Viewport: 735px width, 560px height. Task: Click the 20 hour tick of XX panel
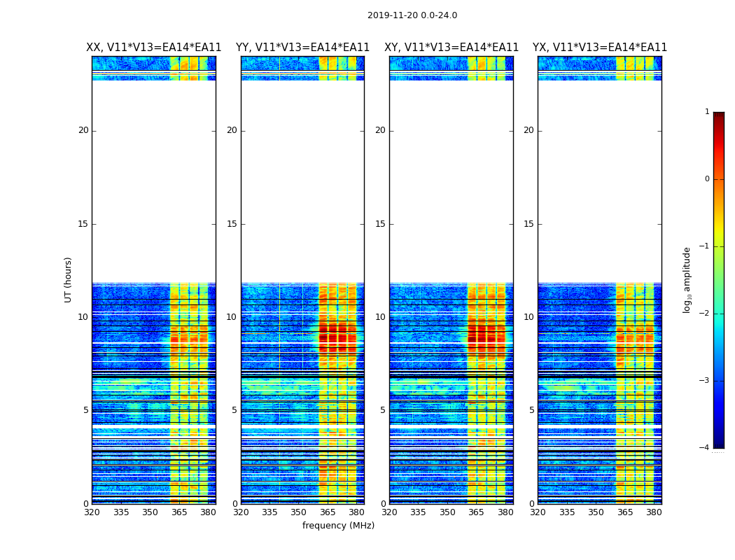pos(83,130)
